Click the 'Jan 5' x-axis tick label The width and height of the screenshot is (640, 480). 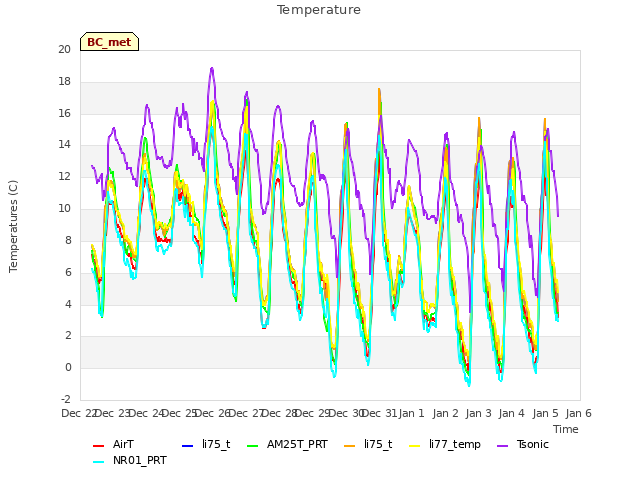click(x=545, y=413)
